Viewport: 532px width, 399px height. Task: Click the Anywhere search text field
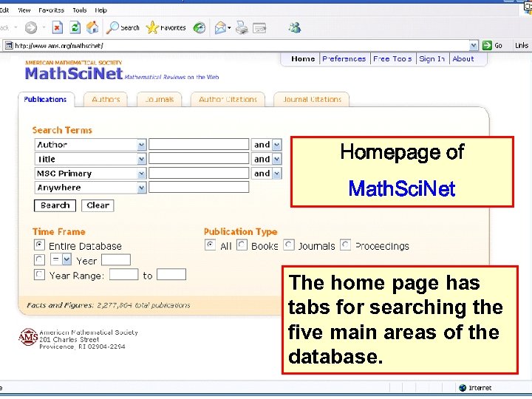199,187
